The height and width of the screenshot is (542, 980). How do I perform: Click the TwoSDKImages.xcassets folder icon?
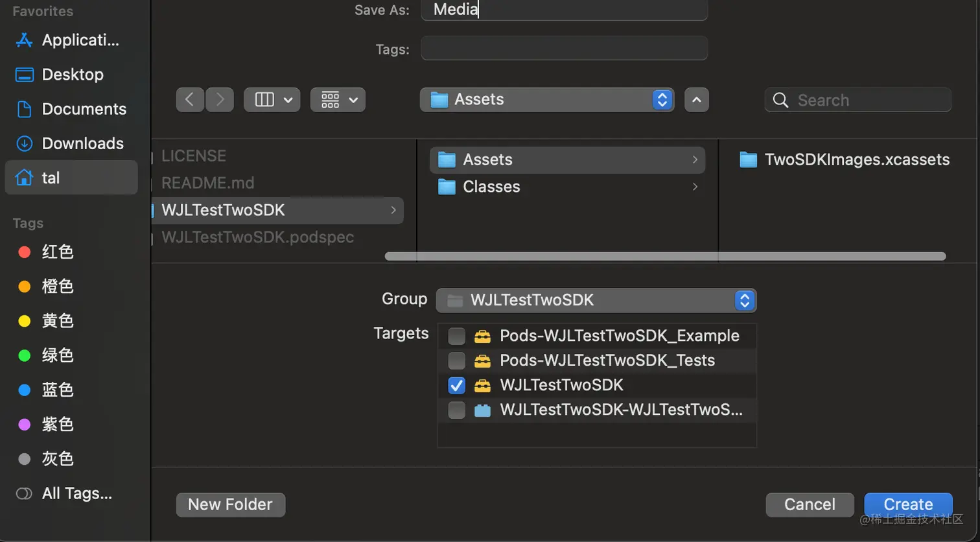coord(749,159)
